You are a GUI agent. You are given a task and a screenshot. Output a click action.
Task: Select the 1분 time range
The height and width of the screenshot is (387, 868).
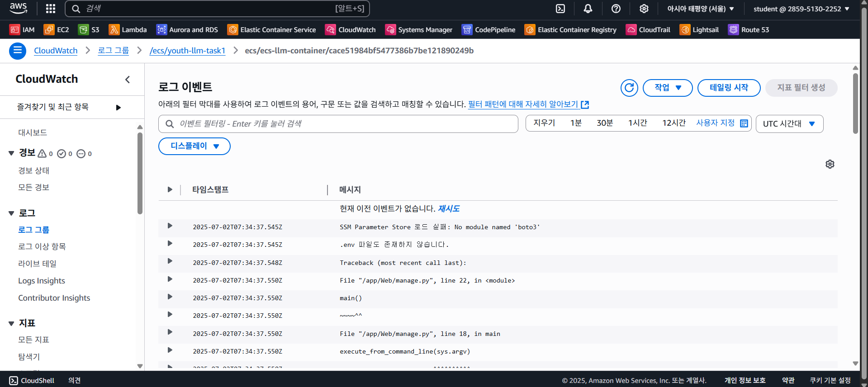(x=576, y=123)
